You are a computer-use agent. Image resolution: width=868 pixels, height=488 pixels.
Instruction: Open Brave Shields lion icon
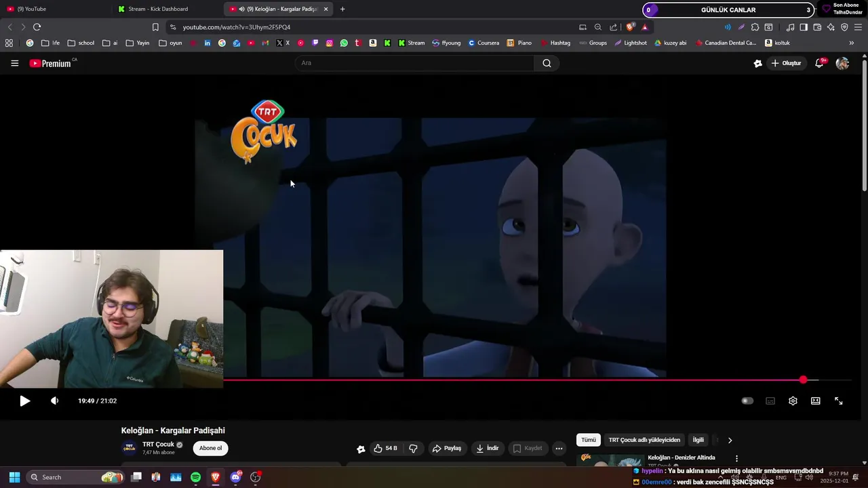631,27
